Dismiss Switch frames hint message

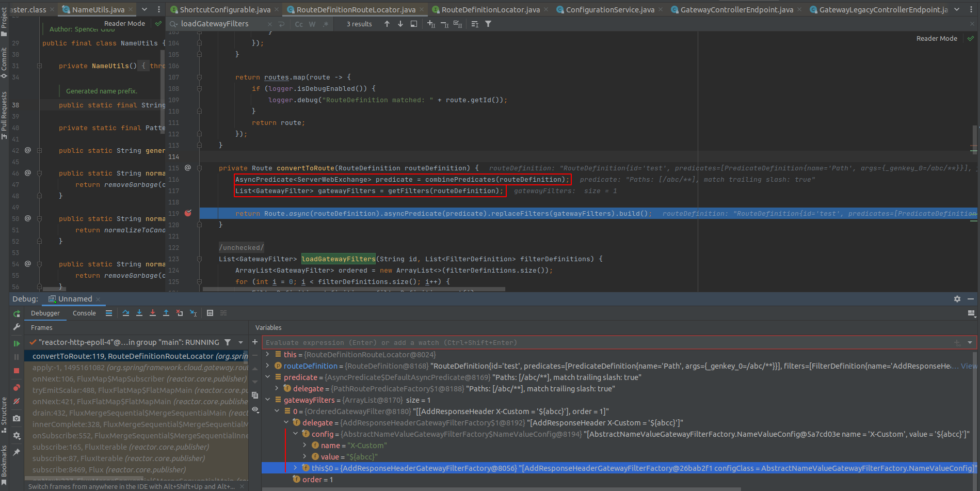[x=242, y=486]
